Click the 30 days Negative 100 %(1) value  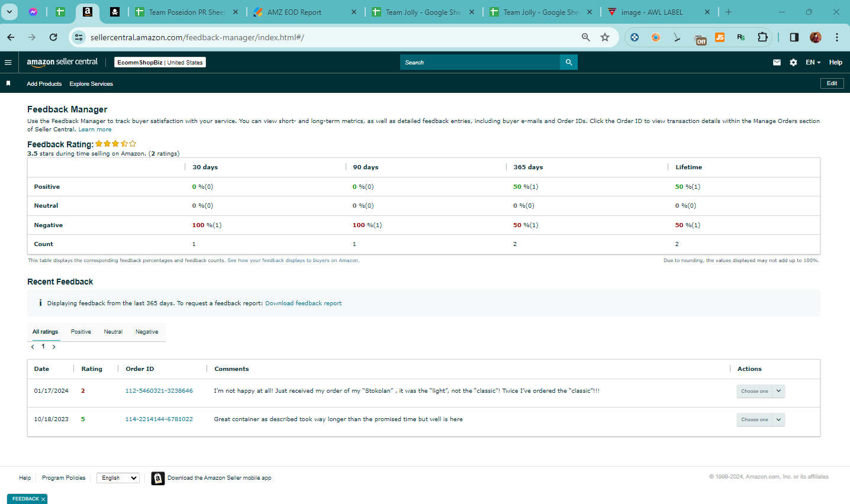pyautogui.click(x=207, y=225)
